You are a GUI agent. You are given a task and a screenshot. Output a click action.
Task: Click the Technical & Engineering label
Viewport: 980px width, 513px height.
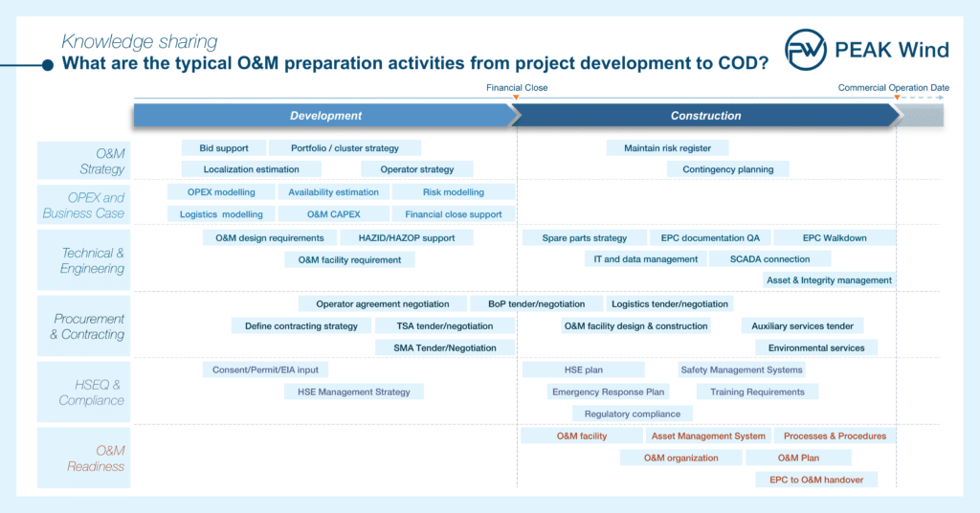(84, 260)
